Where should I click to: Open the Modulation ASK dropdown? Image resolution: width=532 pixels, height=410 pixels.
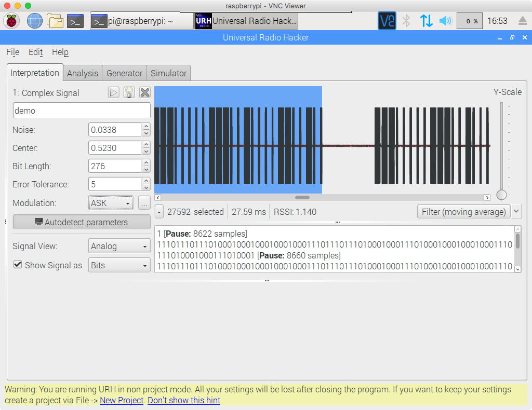click(x=111, y=203)
